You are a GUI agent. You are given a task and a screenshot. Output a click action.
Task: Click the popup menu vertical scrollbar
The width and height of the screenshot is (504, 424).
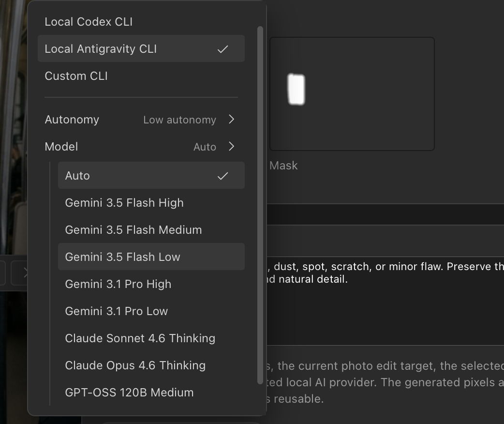click(260, 205)
